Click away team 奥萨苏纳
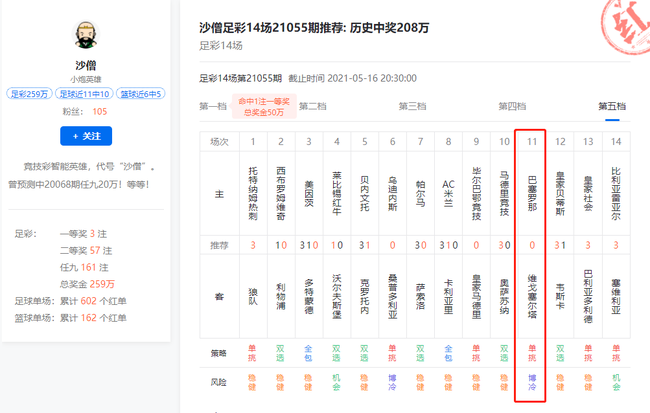 [x=504, y=296]
